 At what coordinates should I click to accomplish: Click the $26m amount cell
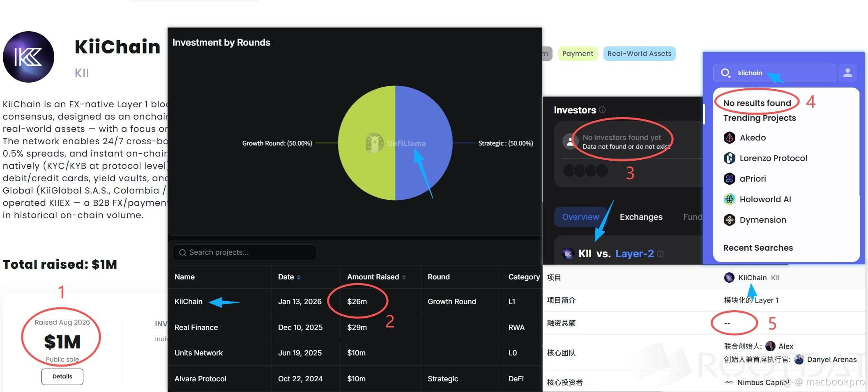(357, 302)
